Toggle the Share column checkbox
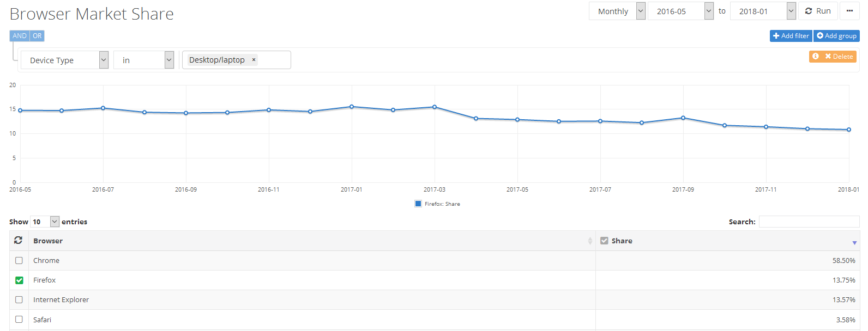Screen dimensions: 868x331 tap(604, 241)
